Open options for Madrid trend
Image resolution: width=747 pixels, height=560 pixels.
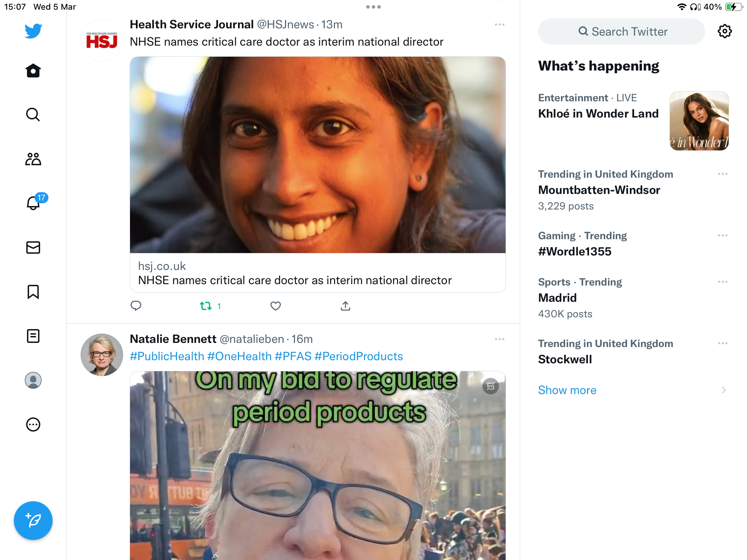[723, 282]
